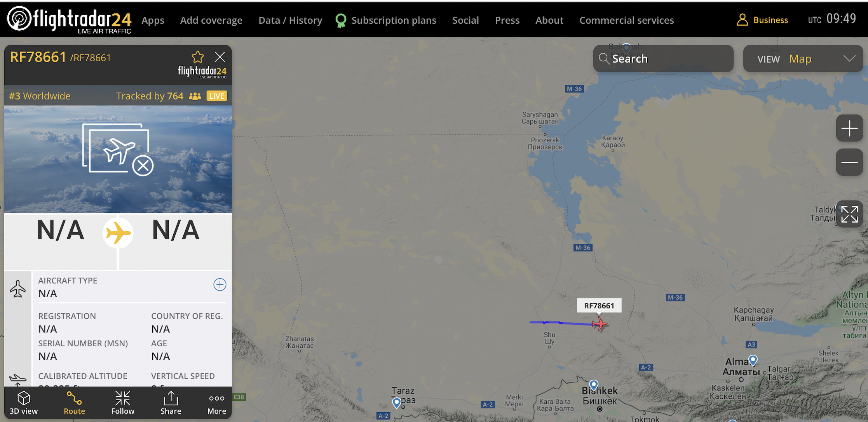Zoom out on the map

point(849,162)
